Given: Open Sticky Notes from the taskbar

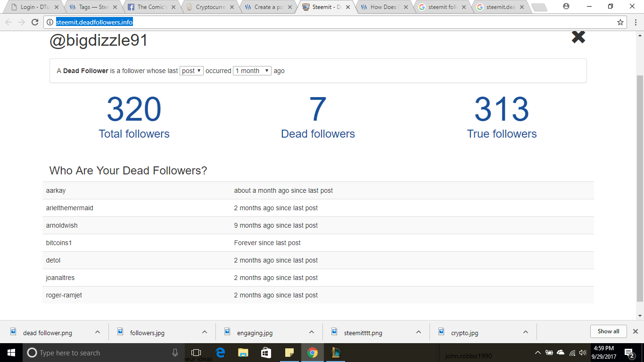Looking at the screenshot, I should pyautogui.click(x=289, y=353).
